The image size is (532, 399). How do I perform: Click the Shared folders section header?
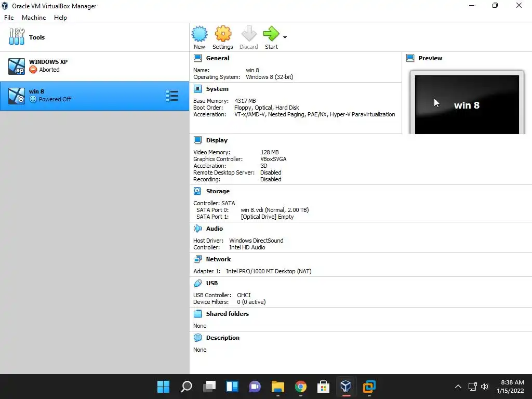point(228,314)
